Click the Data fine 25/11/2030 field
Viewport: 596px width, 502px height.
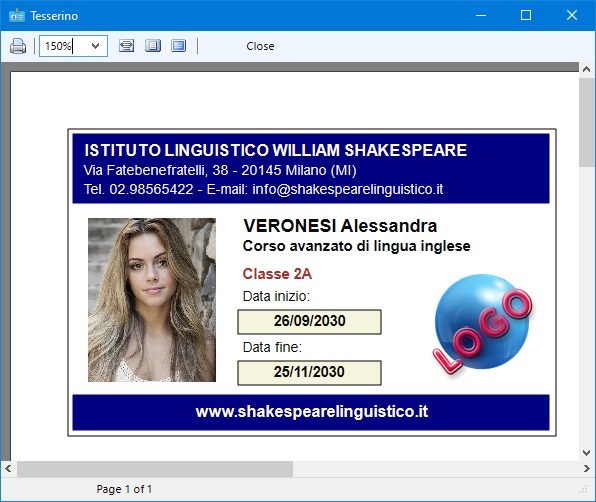tap(309, 373)
